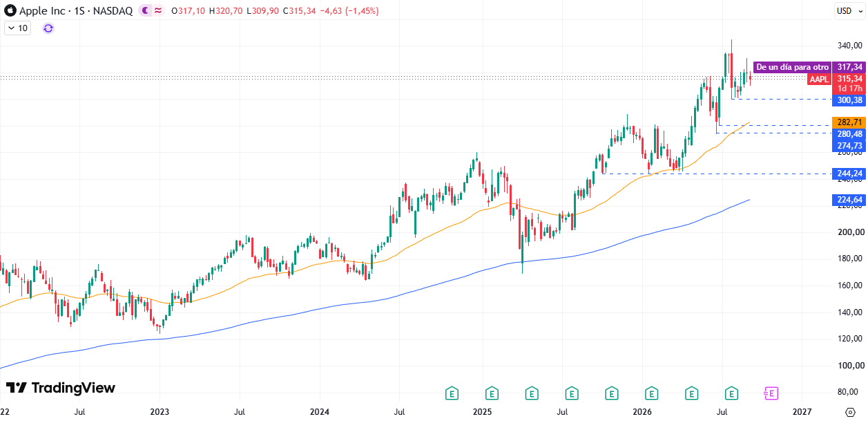Click the red AAPL price line label

[x=819, y=79]
